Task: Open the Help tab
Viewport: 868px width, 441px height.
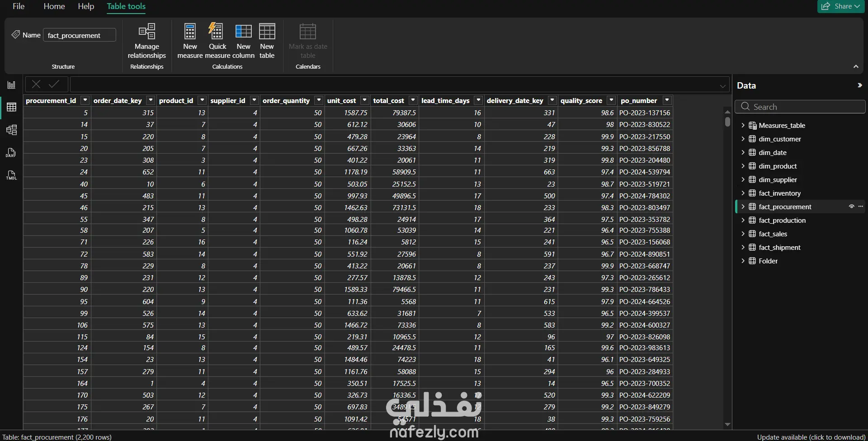Action: click(86, 6)
